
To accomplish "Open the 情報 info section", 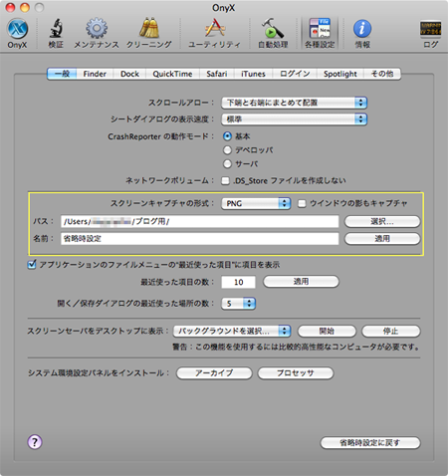I will 362,33.
